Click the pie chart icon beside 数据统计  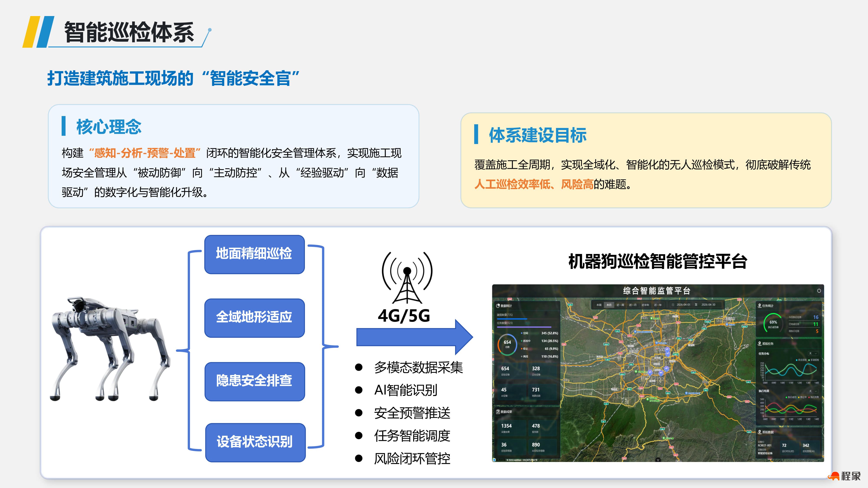pos(498,306)
